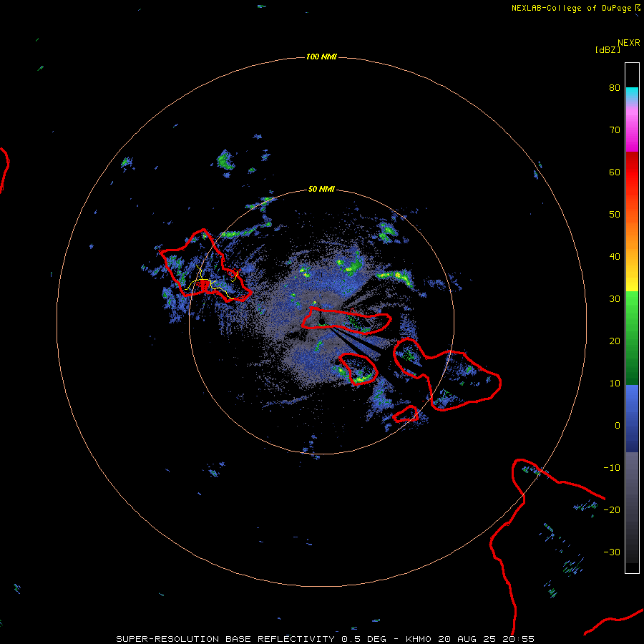
Task: Click the -20 value on the dBZ scale
Action: pyautogui.click(x=612, y=510)
